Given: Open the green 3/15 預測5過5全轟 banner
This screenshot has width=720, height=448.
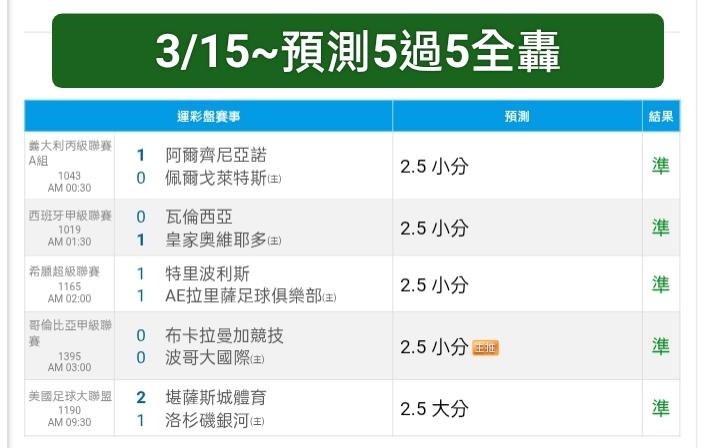Looking at the screenshot, I should pyautogui.click(x=358, y=51).
